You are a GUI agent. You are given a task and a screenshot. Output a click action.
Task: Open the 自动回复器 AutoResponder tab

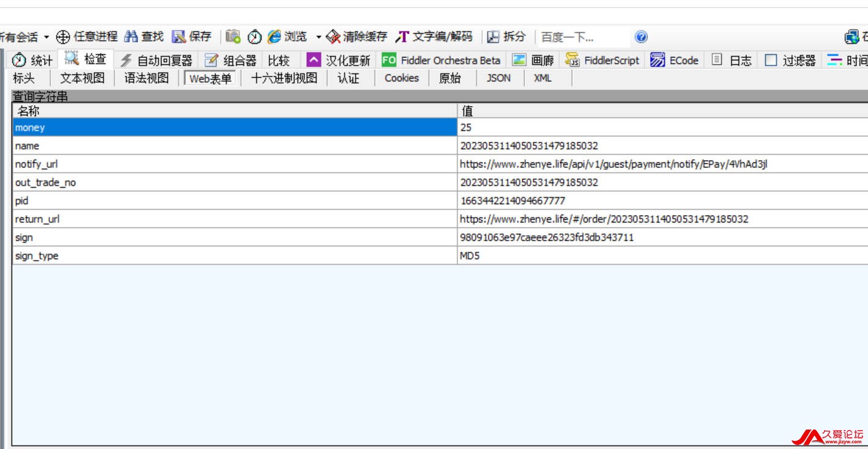[156, 60]
